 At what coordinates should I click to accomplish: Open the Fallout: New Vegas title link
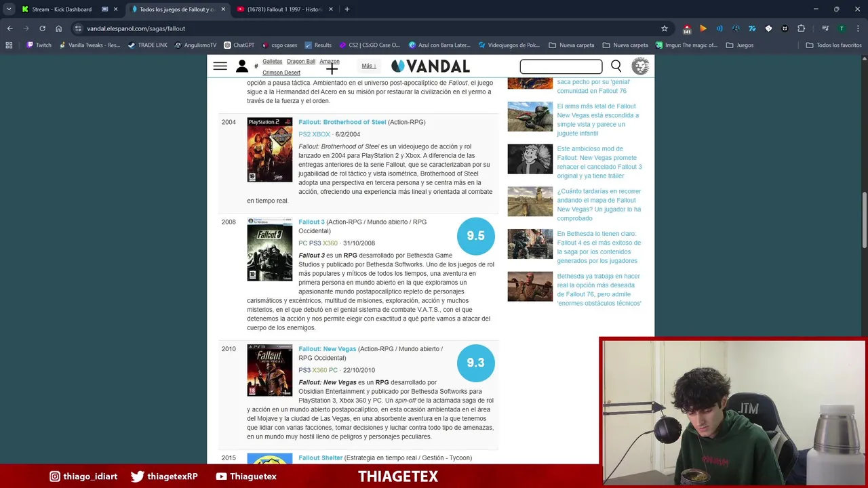[327, 349]
